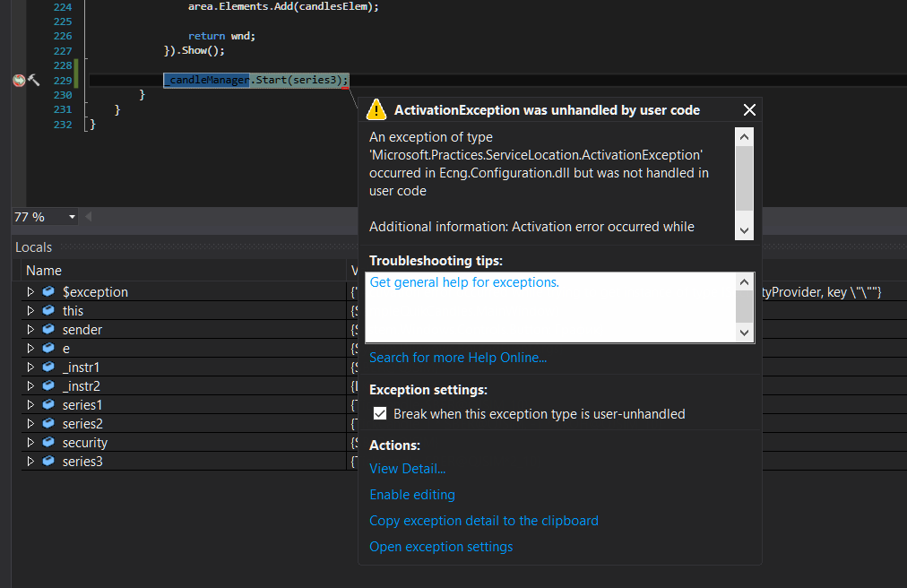Click the cube icon beside $exception variable
Image resolution: width=907 pixels, height=588 pixels.
point(48,292)
